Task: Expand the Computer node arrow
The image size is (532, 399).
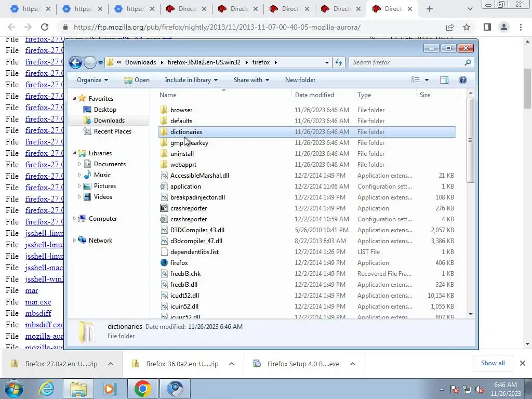Action: [x=75, y=219]
